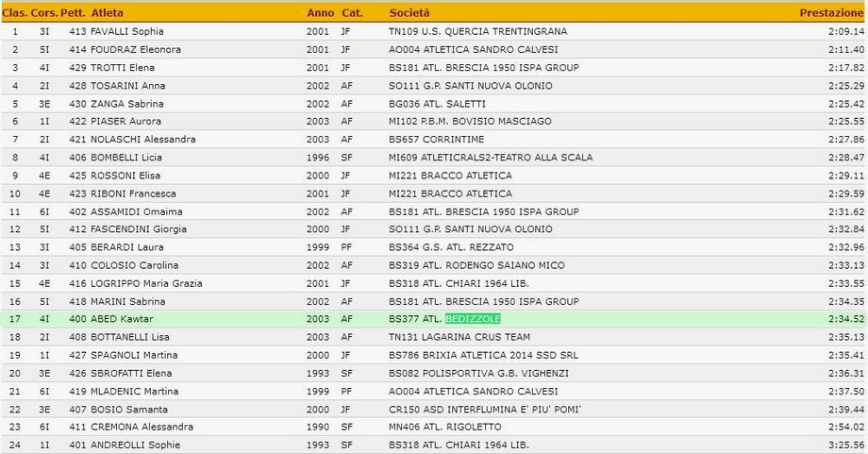Click the Clas. column header

click(x=15, y=12)
